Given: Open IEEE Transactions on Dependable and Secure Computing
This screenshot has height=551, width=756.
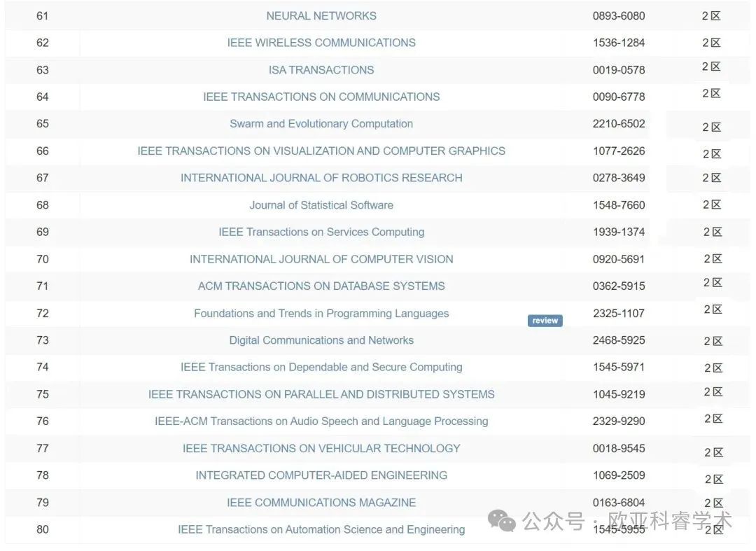Looking at the screenshot, I should pos(321,368).
